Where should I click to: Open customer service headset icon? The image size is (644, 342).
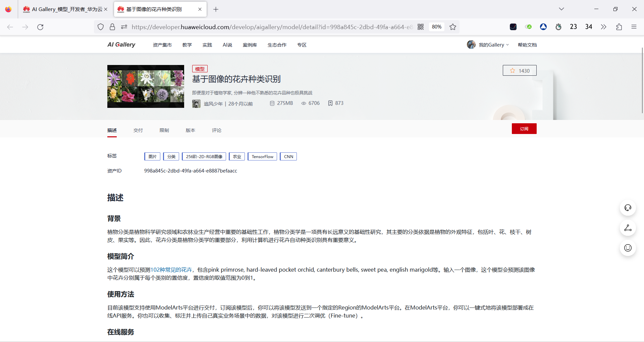pos(628,207)
